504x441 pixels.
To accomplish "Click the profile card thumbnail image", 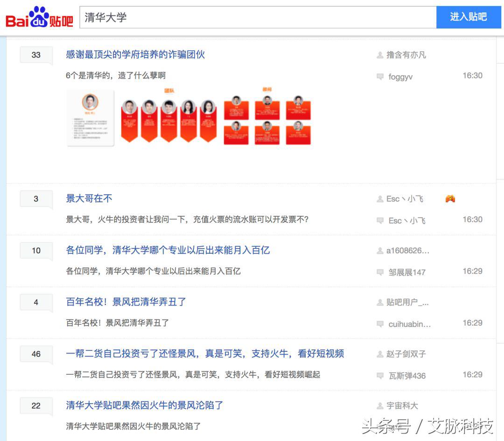I will pyautogui.click(x=91, y=118).
